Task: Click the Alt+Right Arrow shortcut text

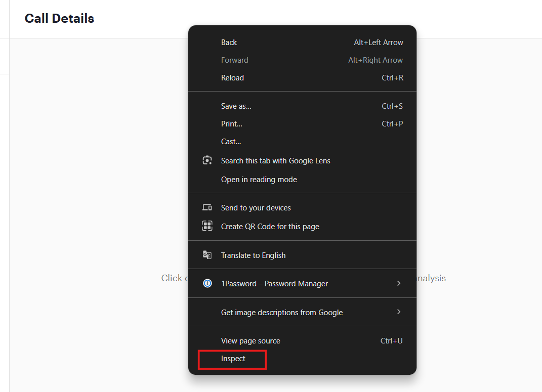Action: (x=376, y=60)
